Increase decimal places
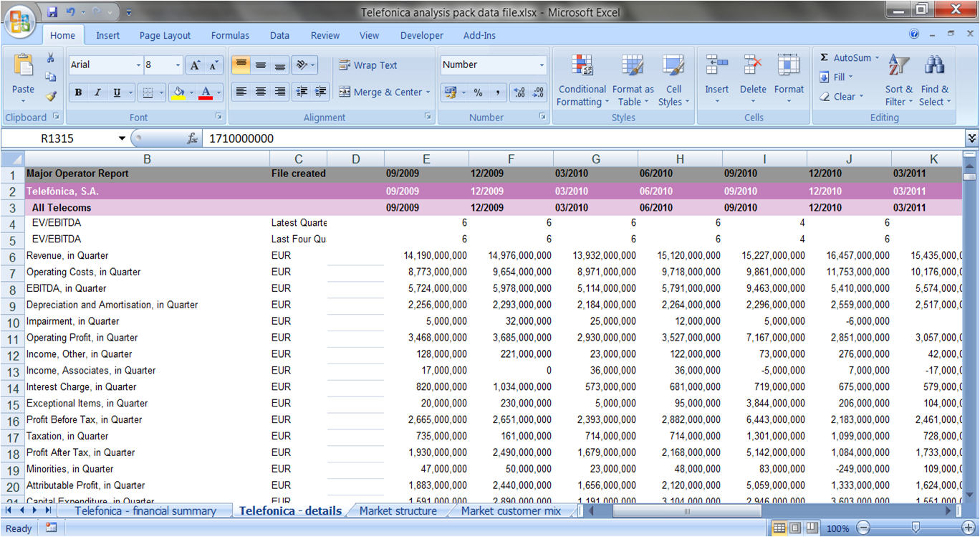980x537 pixels. point(519,92)
